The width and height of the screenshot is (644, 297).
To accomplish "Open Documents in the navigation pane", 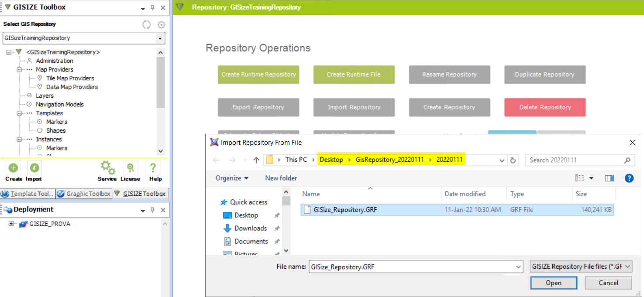I will pyautogui.click(x=251, y=241).
